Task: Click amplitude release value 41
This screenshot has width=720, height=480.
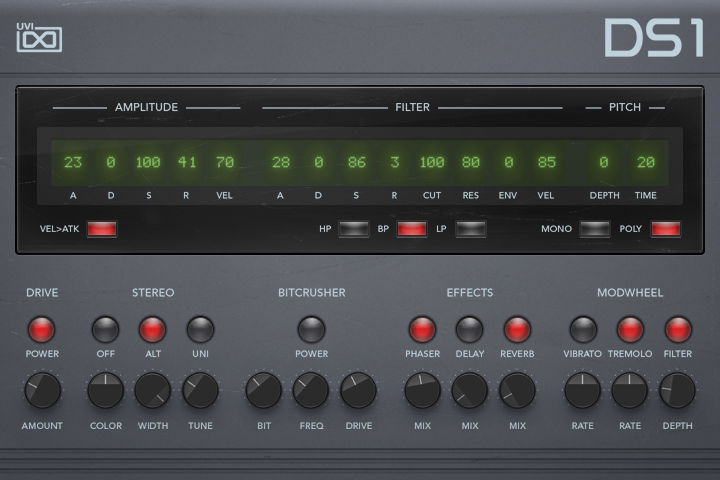Action: (x=186, y=162)
